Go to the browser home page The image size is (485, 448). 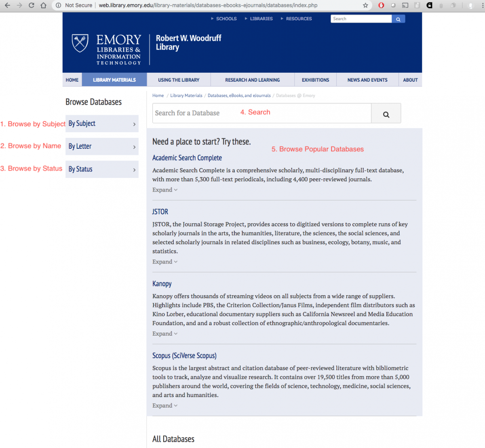click(x=44, y=5)
